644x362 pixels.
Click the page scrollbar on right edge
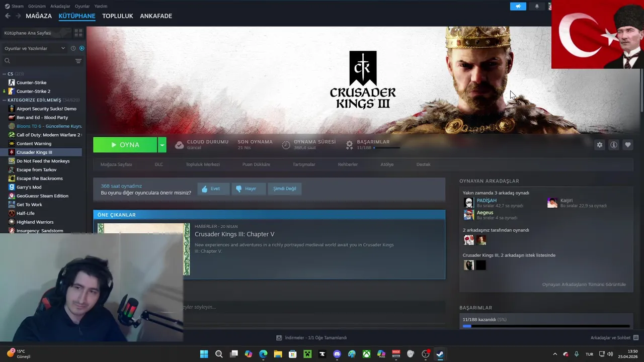click(641, 90)
